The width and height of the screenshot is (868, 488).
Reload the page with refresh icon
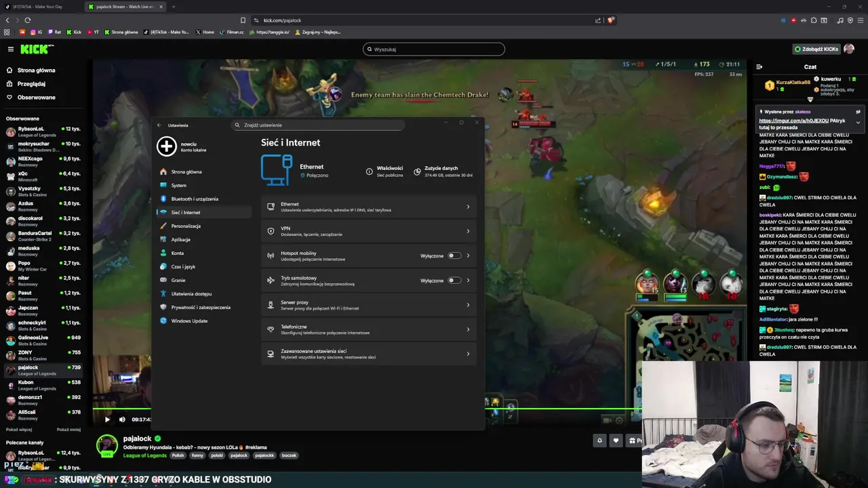27,20
